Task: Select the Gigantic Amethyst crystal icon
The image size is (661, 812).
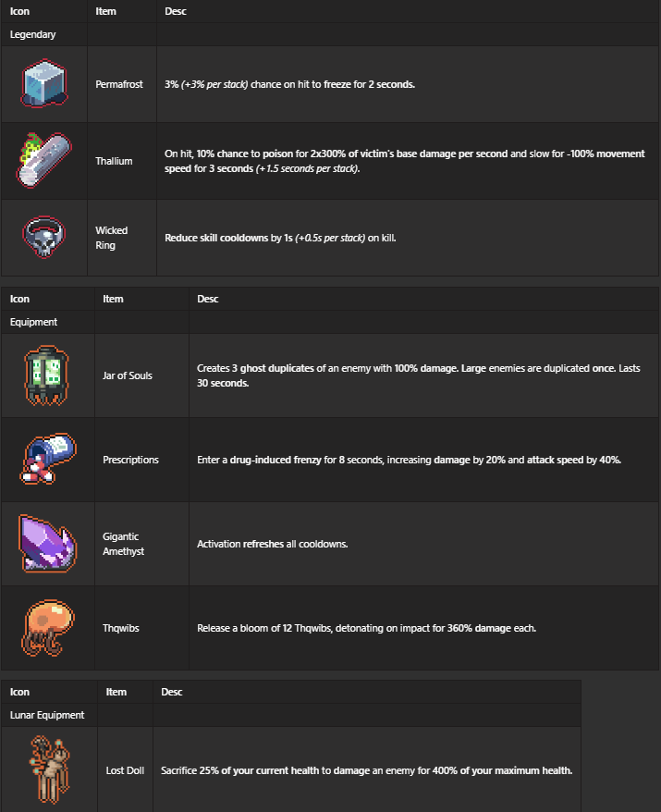Action: tap(44, 544)
